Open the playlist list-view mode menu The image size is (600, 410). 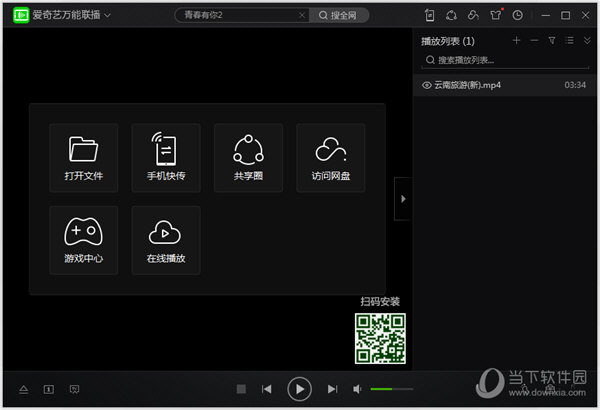(569, 40)
